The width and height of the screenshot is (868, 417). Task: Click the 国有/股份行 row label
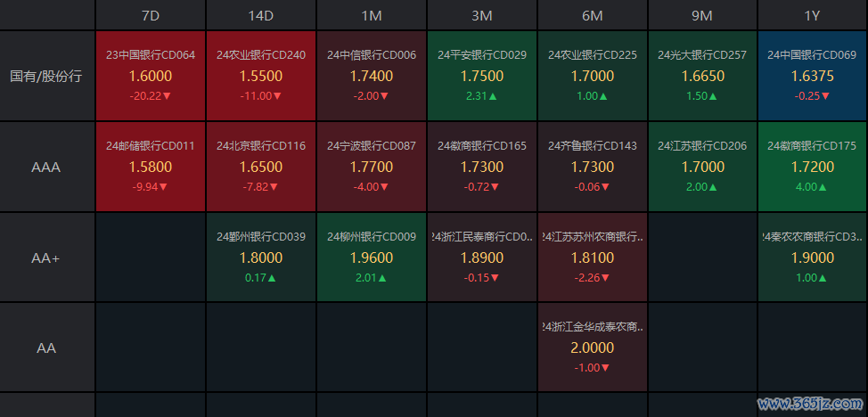46,76
